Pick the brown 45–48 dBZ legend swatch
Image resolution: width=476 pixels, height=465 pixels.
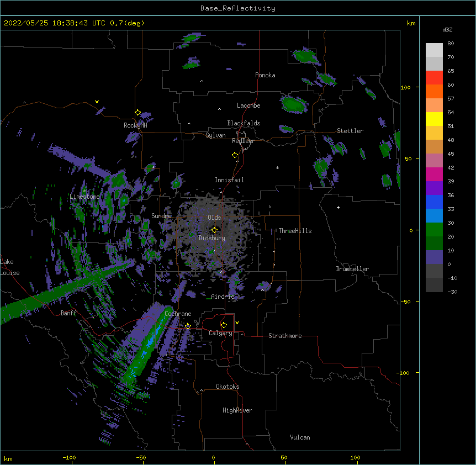[434, 146]
